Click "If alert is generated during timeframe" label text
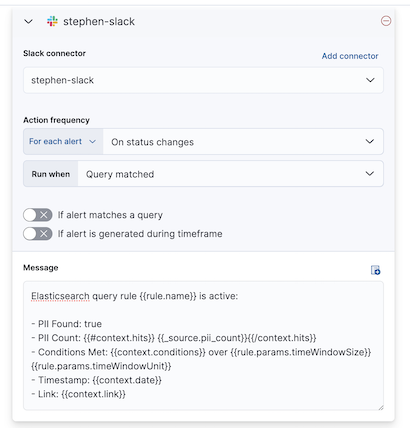This screenshot has height=428, width=410. [140, 234]
